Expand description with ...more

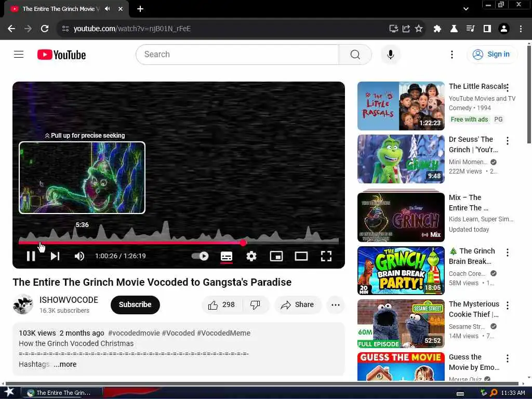pos(65,364)
